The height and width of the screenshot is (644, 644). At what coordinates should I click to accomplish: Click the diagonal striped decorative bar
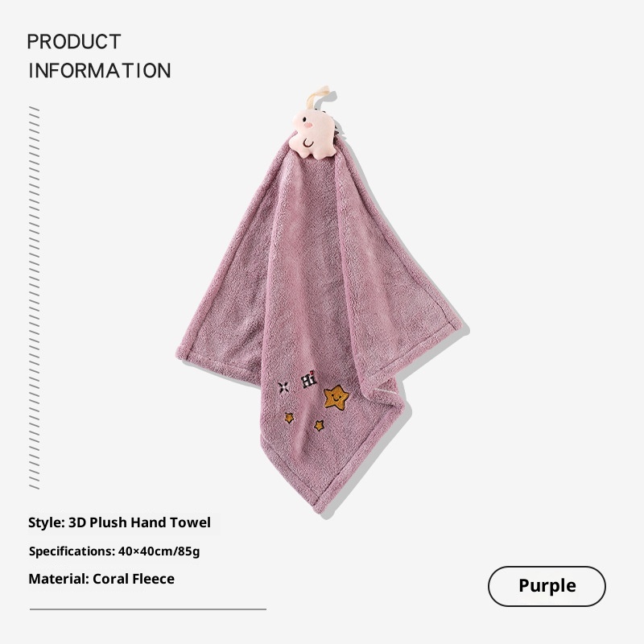35,298
